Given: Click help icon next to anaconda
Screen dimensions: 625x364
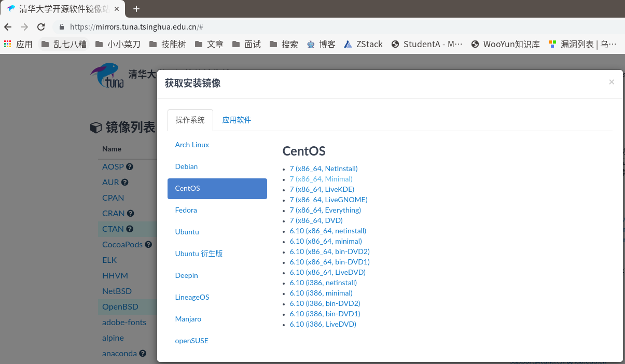Looking at the screenshot, I should (x=143, y=354).
